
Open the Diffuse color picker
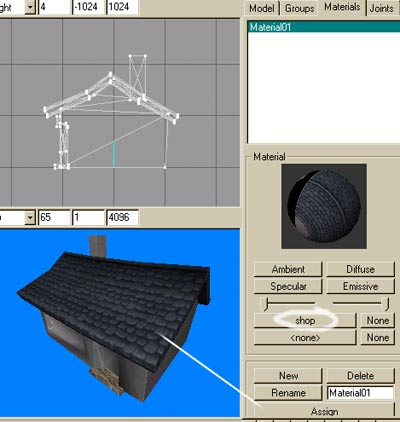[360, 269]
